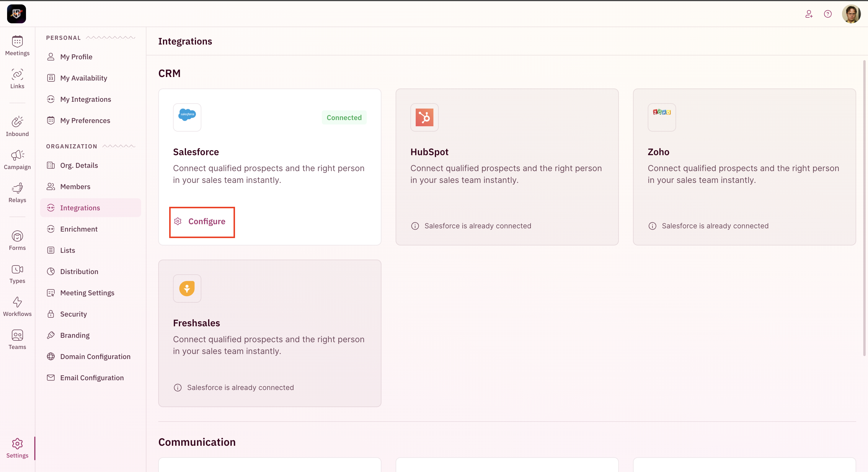
Task: Open the Meetings section in sidebar
Action: (17, 45)
